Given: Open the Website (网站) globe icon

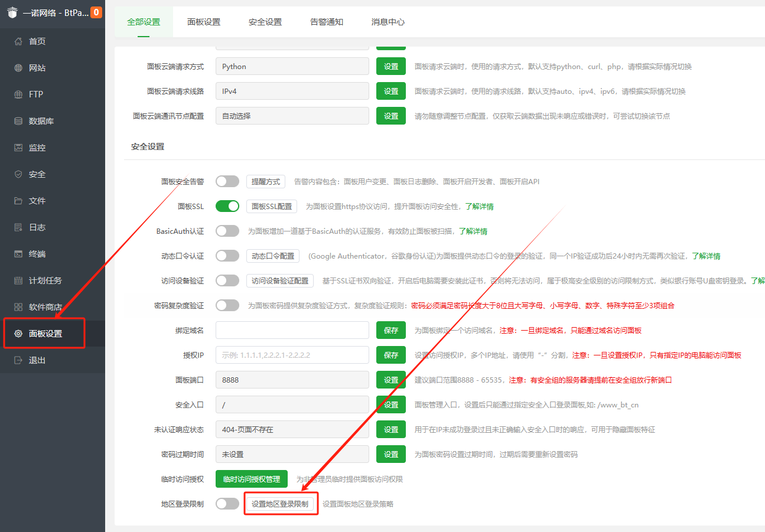Looking at the screenshot, I should pyautogui.click(x=18, y=68).
